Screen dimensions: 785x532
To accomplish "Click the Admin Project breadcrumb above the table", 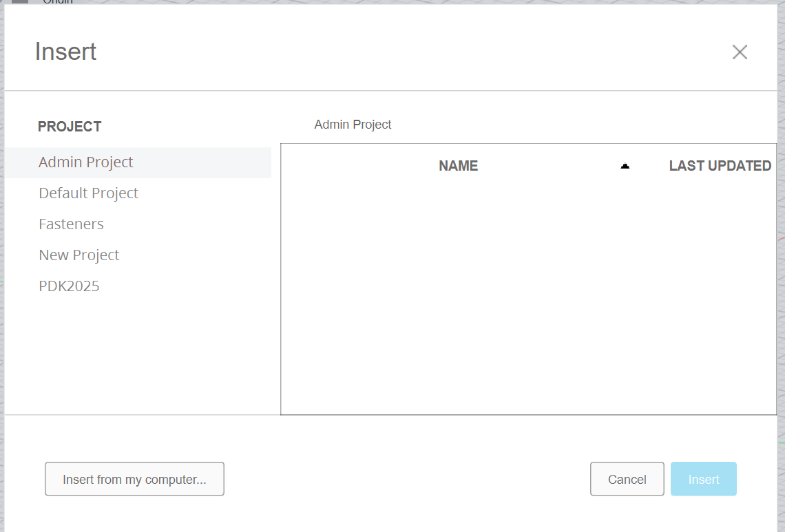I will click(x=353, y=125).
